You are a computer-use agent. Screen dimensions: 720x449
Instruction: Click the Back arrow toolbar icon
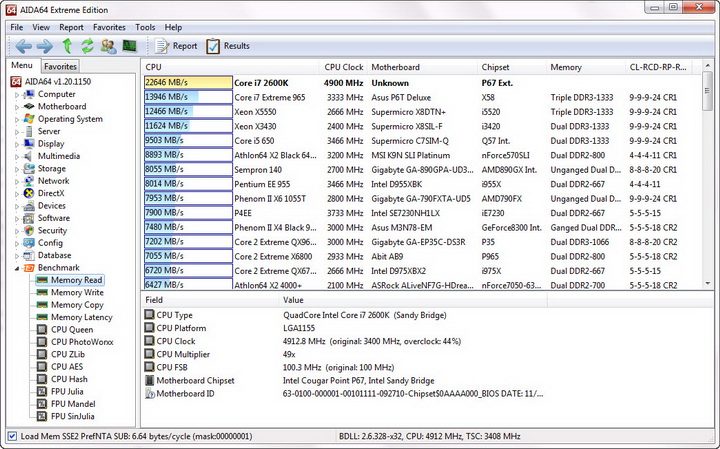tap(23, 46)
